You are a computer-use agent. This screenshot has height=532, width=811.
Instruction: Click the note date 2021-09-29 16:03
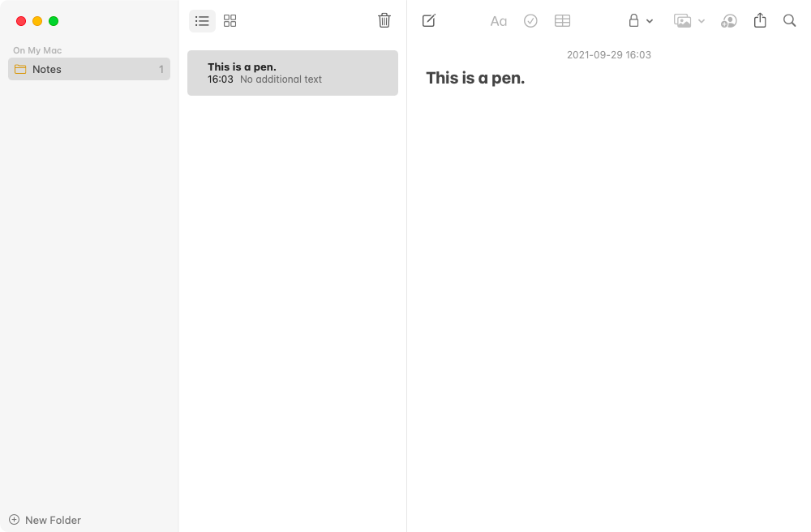(x=609, y=55)
